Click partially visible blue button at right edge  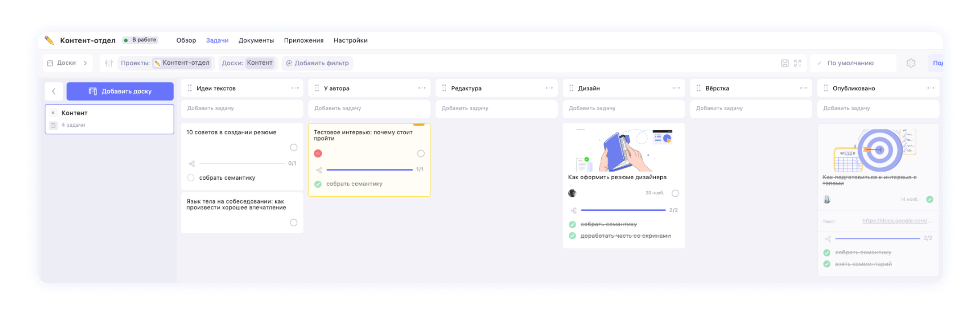[935, 63]
